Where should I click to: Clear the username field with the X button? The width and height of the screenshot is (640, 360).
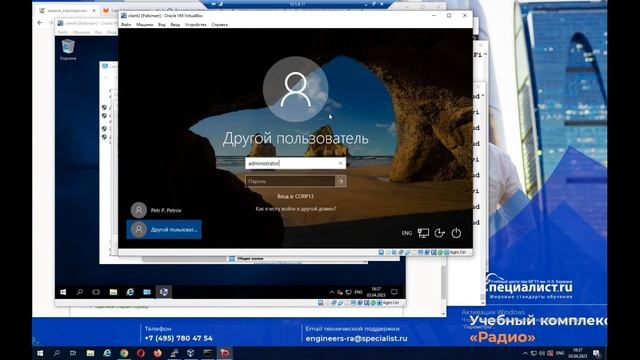point(341,163)
